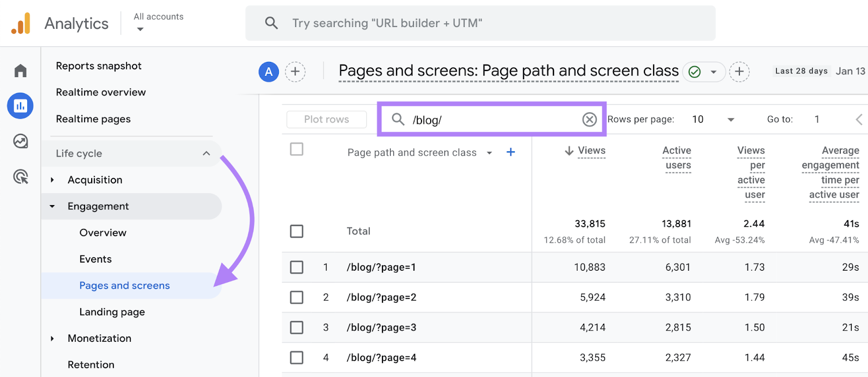Click the add comparison plus icon
The height and width of the screenshot is (377, 868).
(x=295, y=72)
